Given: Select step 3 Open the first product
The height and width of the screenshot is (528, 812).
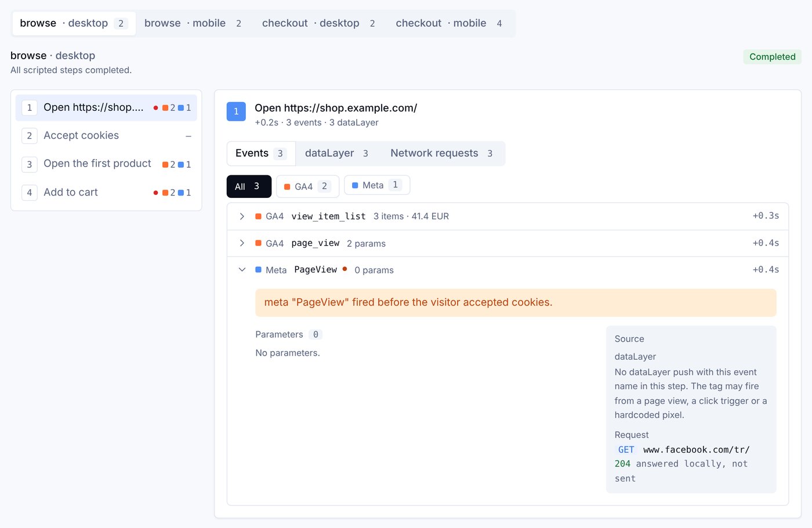Looking at the screenshot, I should [x=106, y=164].
